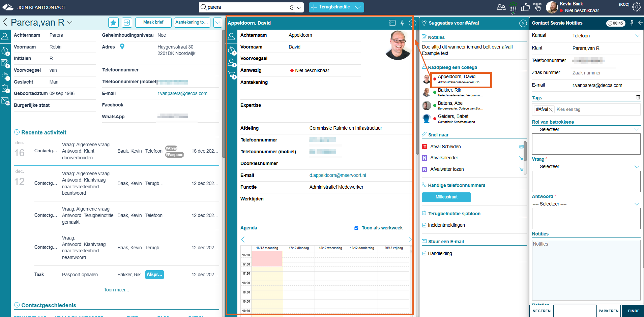Click the touch pointer icon in the top bar
Screen dimensions: 644x317
coord(537,7)
